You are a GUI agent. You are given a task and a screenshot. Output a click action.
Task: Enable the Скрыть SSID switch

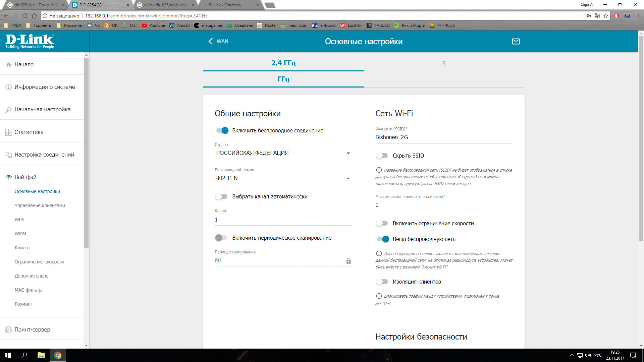(382, 156)
